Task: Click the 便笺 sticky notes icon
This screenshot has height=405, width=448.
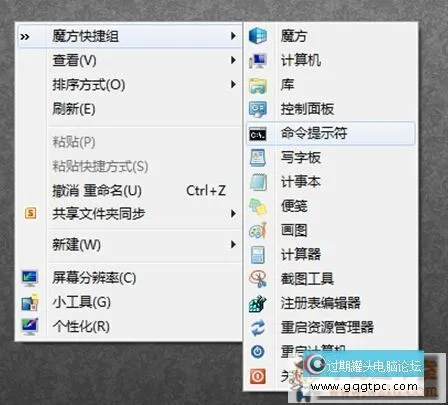Action: tap(258, 206)
